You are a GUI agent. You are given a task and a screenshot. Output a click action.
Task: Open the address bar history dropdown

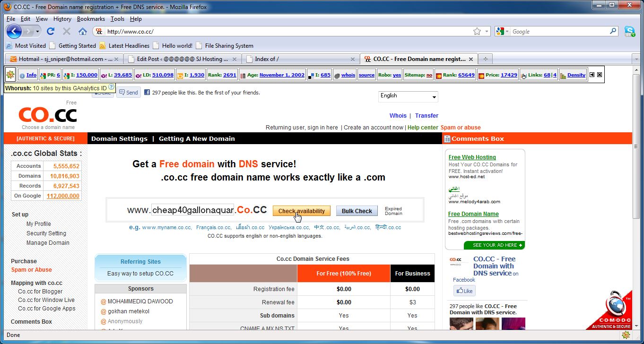[487, 31]
